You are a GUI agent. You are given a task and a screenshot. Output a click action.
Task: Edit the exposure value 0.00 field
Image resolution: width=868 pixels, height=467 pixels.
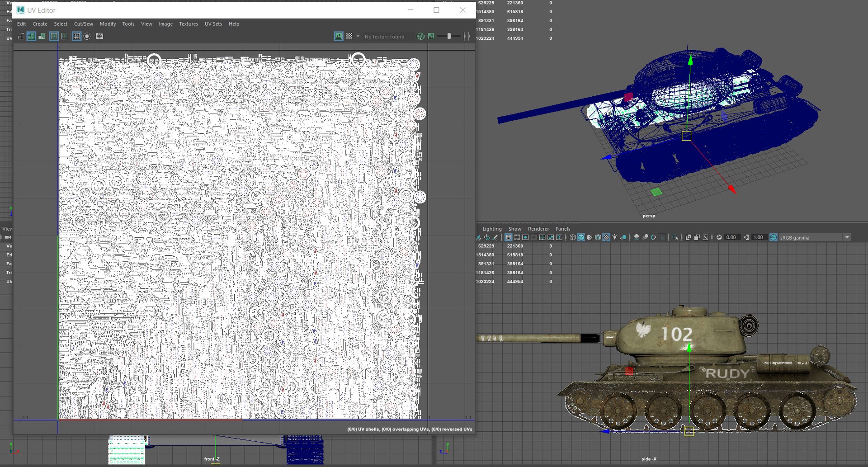[732, 237]
